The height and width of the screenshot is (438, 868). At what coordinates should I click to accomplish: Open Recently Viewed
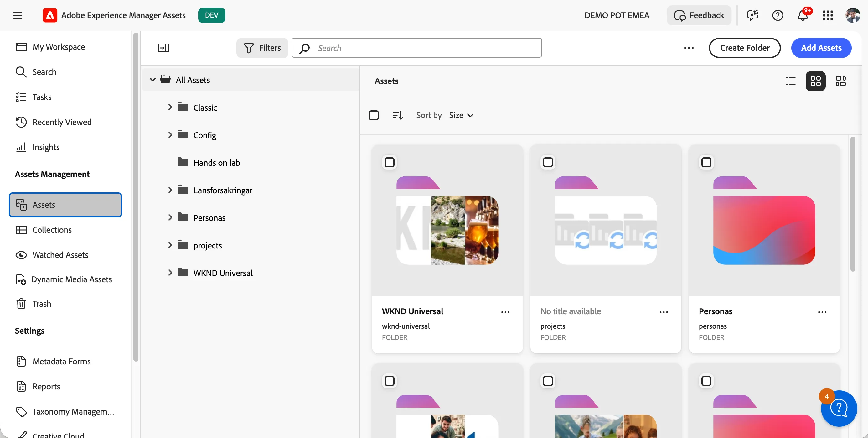click(54, 122)
